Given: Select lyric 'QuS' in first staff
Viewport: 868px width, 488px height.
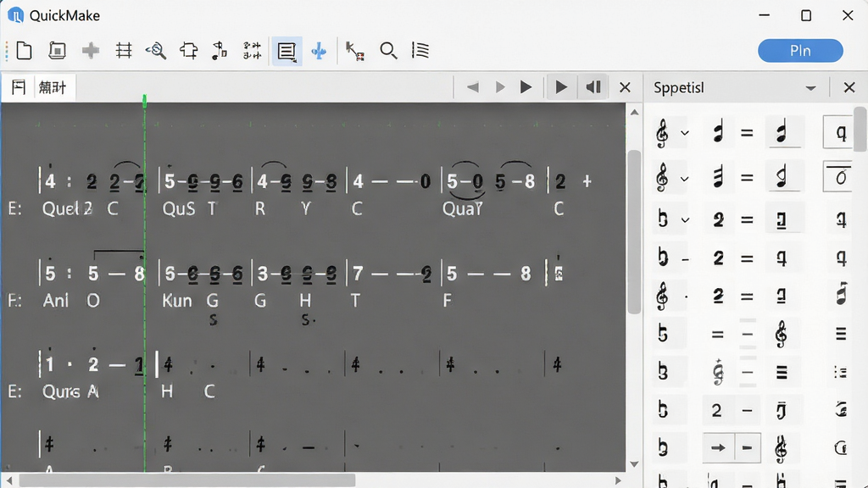Looking at the screenshot, I should (x=178, y=208).
